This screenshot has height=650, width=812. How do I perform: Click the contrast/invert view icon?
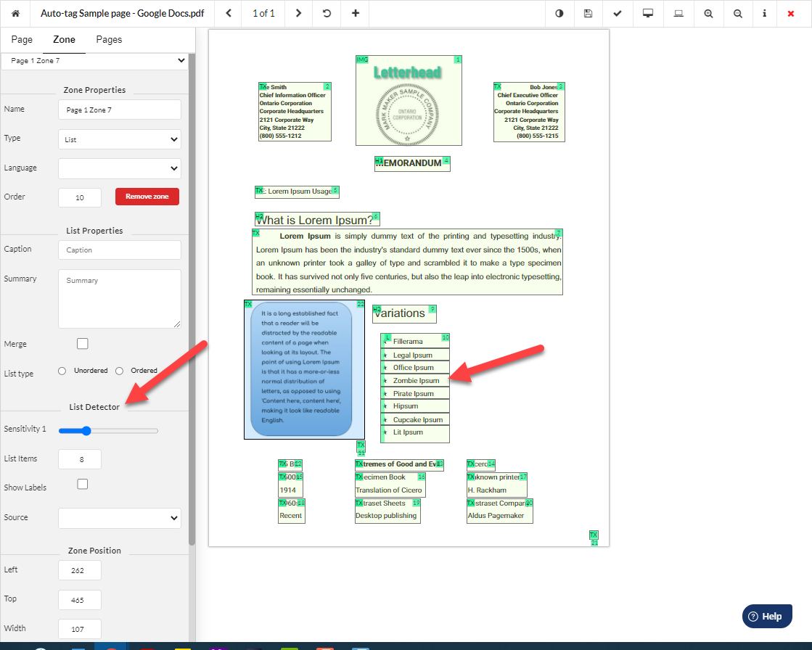point(559,14)
